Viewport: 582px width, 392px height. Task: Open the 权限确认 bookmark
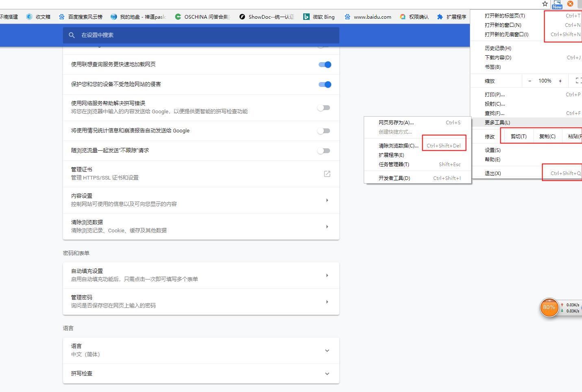[x=414, y=17]
